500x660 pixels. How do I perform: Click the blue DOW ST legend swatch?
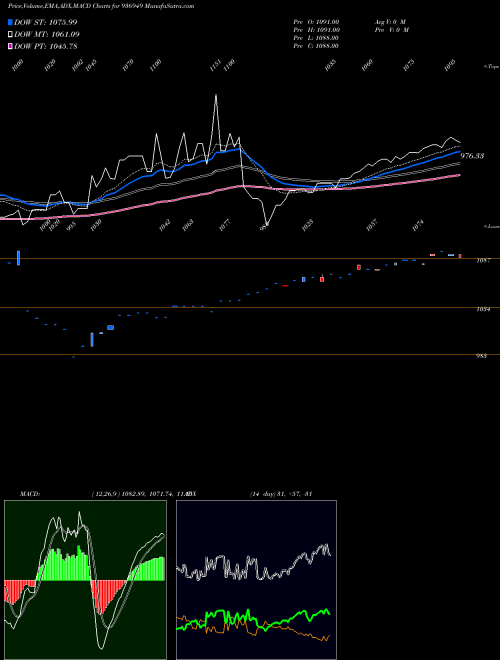(x=10, y=22)
